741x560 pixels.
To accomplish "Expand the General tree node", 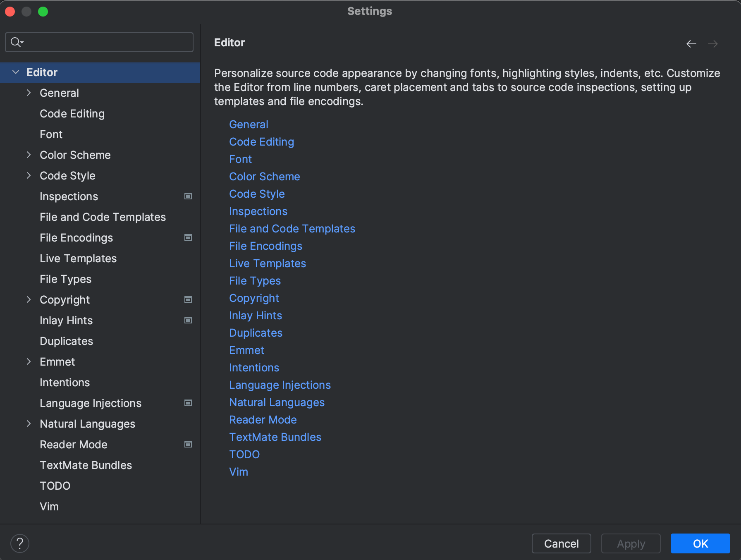I will coord(29,93).
